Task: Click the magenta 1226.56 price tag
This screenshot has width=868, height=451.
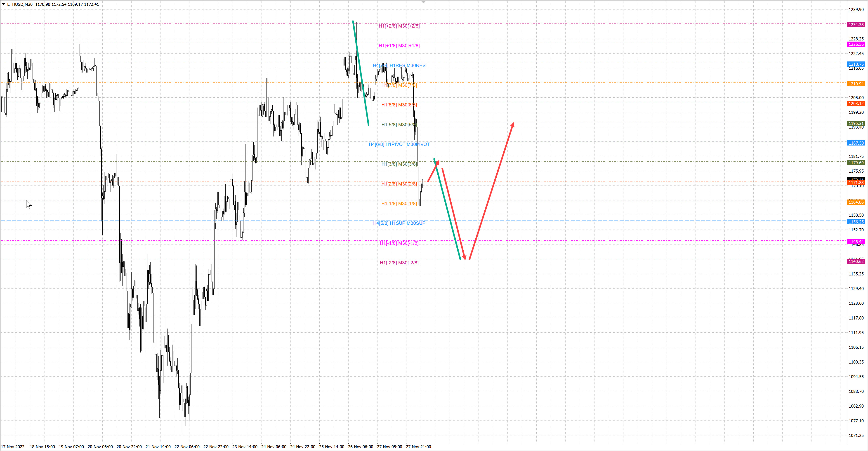Action: (x=856, y=45)
